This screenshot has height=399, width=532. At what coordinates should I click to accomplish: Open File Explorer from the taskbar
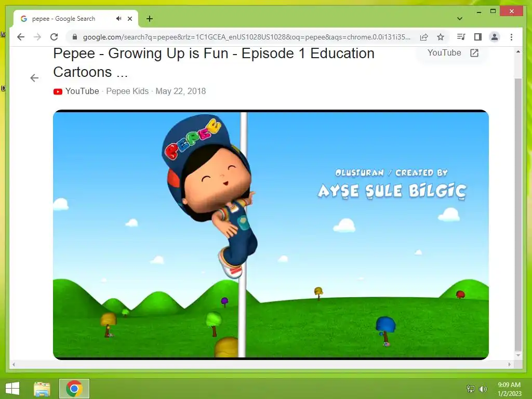click(x=42, y=389)
